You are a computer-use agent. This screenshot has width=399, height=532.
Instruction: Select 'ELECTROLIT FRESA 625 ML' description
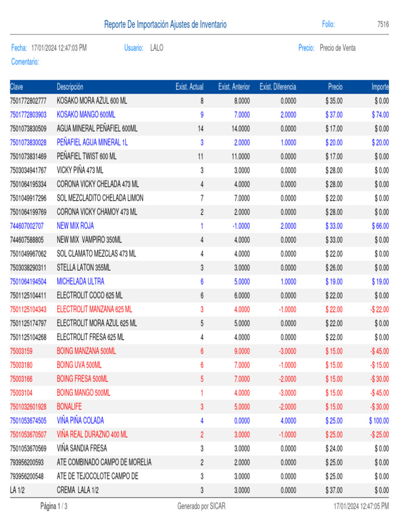(x=90, y=337)
